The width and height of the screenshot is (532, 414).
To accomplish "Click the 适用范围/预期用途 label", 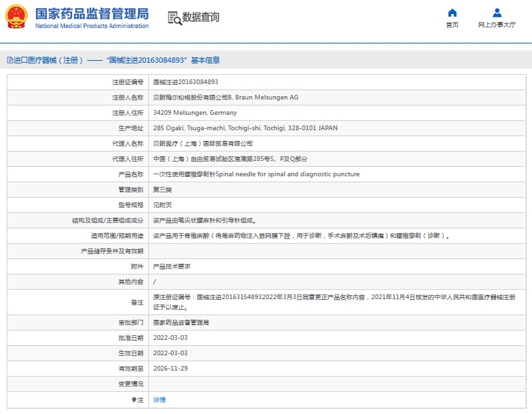I will pyautogui.click(x=117, y=236).
